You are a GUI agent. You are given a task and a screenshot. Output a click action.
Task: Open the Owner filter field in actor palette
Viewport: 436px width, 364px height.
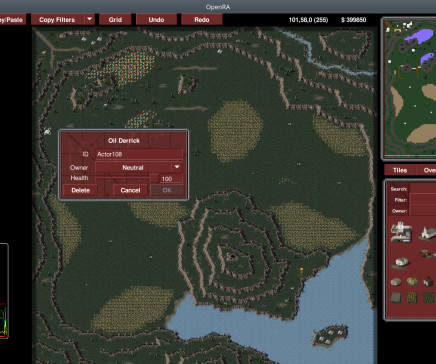coord(423,211)
